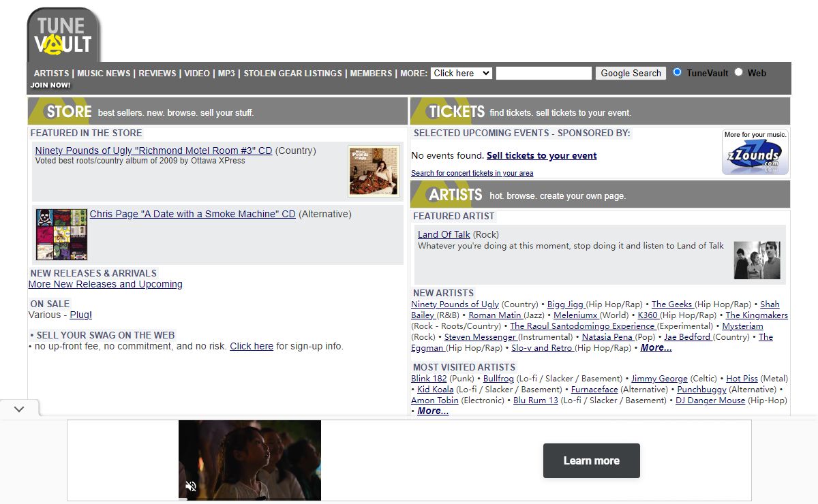Viewport: 818px width, 504px height.
Task: Open the VIDEO menu item
Action: pyautogui.click(x=197, y=74)
